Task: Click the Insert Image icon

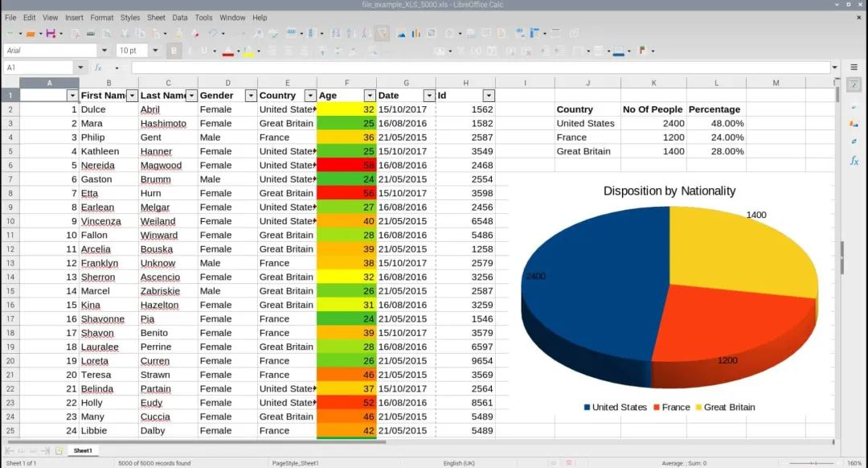Action: point(401,34)
